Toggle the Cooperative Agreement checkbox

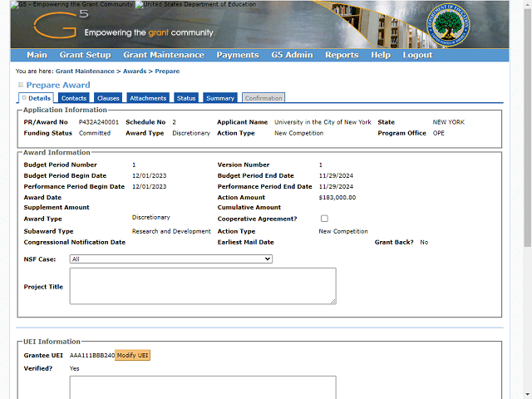point(324,219)
